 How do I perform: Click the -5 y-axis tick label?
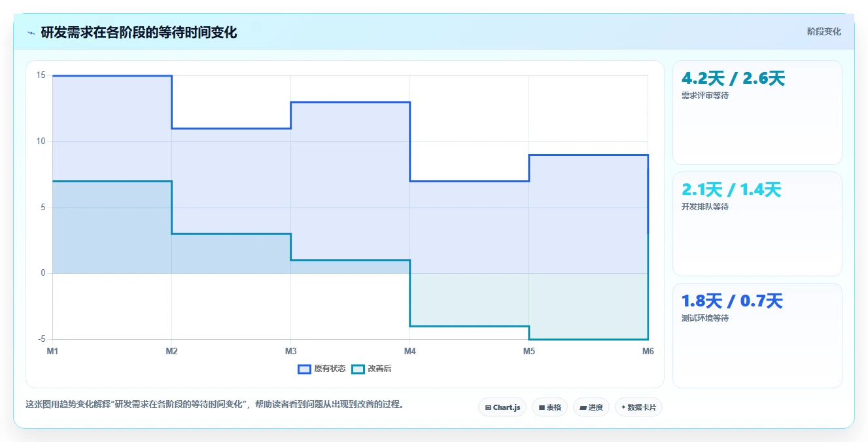click(x=41, y=339)
